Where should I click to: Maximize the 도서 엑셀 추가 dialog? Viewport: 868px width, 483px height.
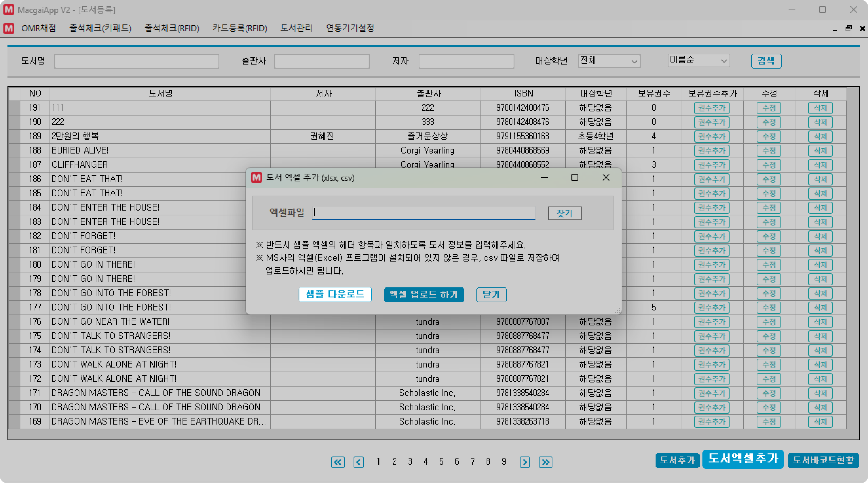574,177
